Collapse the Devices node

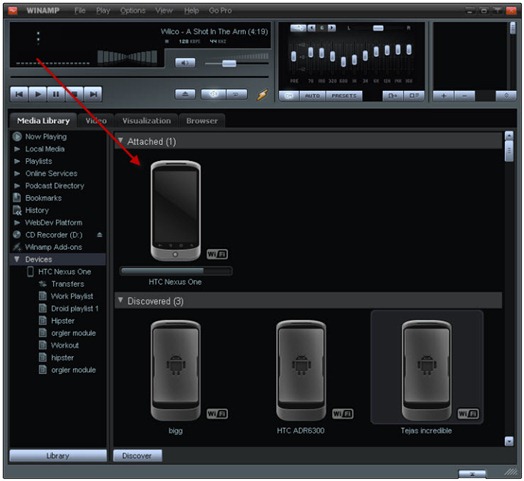tap(17, 259)
